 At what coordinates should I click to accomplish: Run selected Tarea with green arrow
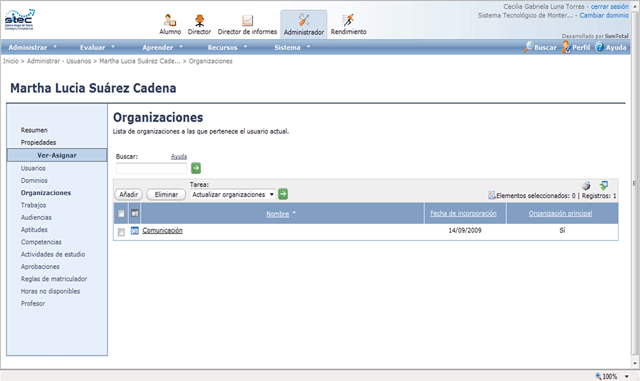[283, 194]
